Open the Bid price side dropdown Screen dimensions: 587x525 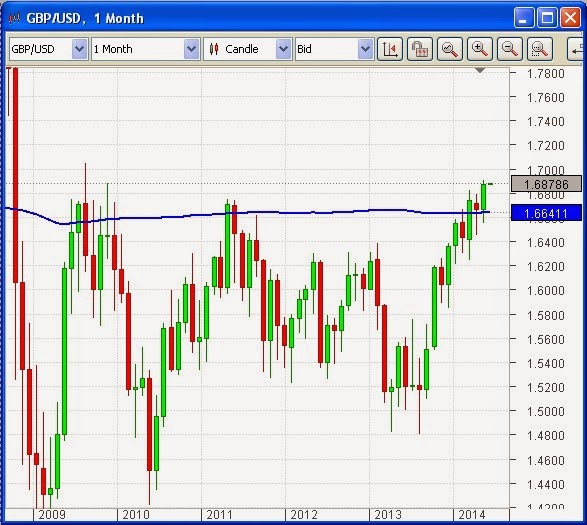(x=334, y=49)
